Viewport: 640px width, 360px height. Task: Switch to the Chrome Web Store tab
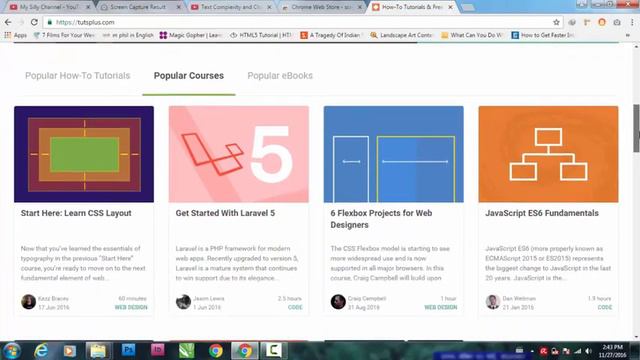(x=322, y=7)
